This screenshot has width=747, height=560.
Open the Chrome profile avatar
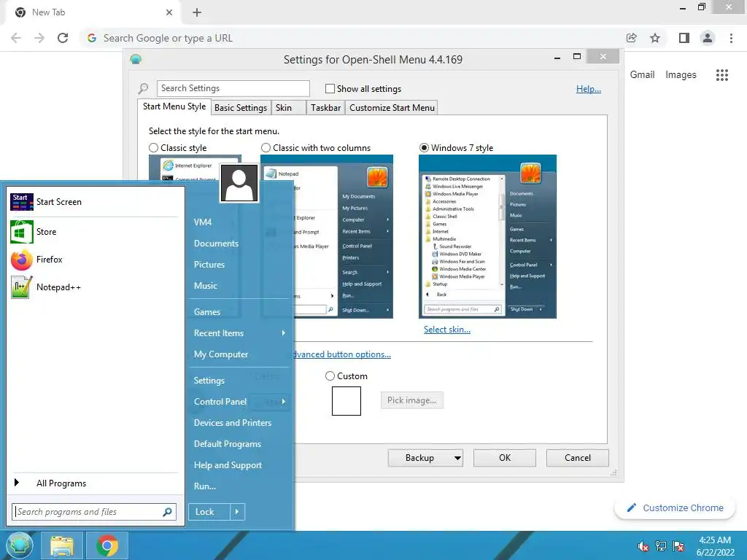click(708, 38)
